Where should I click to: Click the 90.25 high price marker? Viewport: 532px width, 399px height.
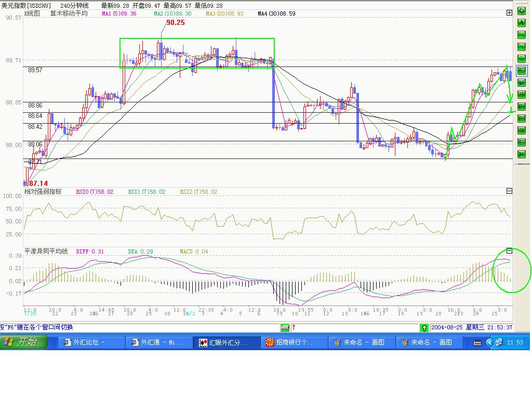click(175, 23)
